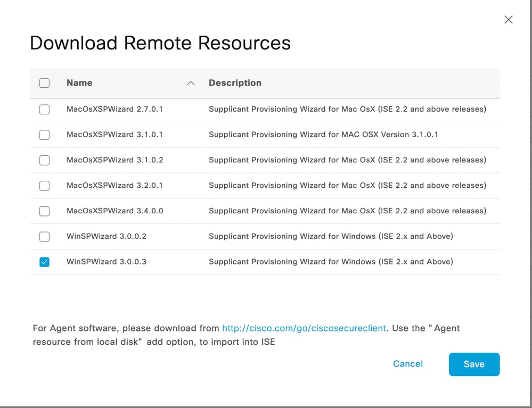532x408 pixels.
Task: Click the WinSPWizard 3.0.0.3 description text
Action: click(331, 262)
